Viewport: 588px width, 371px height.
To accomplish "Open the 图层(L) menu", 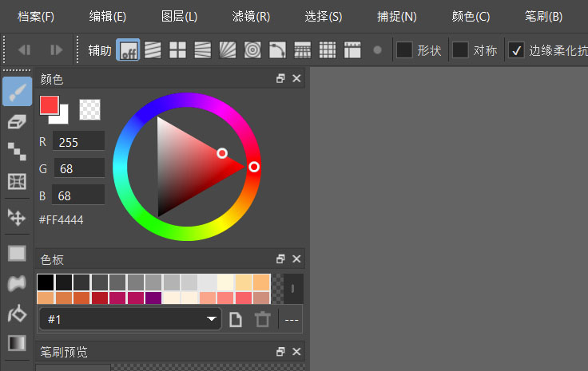I will [179, 17].
